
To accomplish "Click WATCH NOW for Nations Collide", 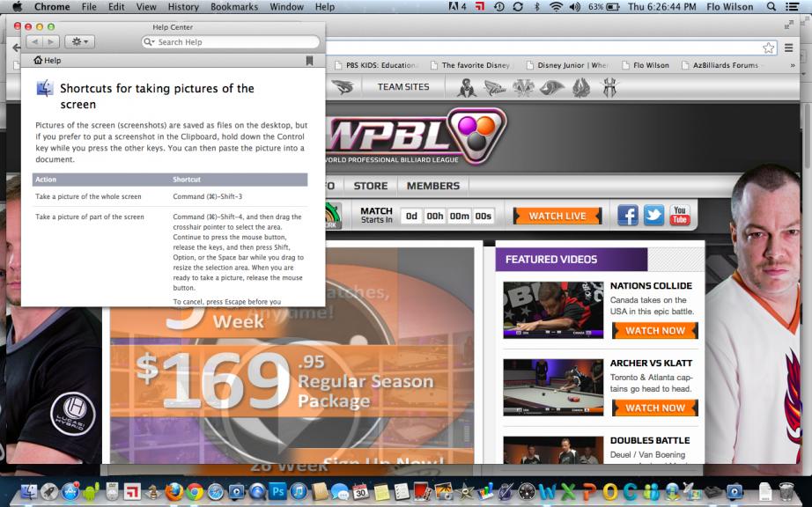I will (655, 331).
